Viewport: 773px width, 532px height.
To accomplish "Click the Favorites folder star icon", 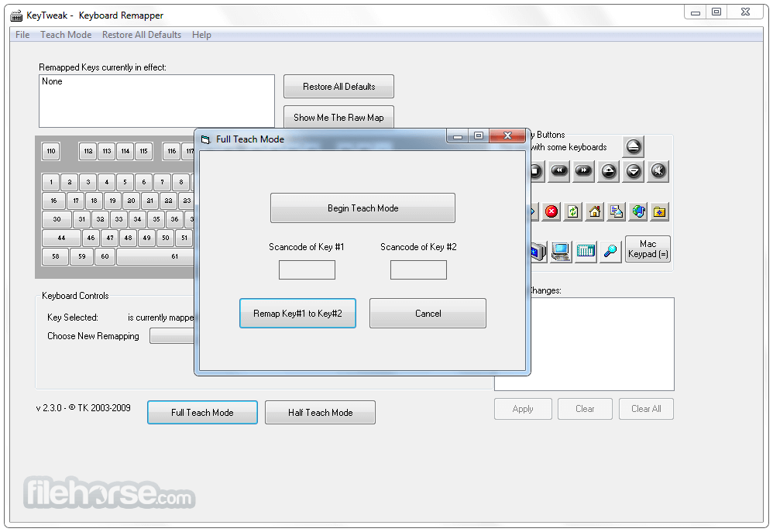I will (660, 212).
